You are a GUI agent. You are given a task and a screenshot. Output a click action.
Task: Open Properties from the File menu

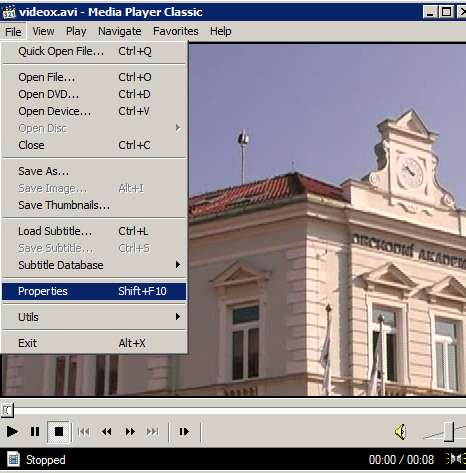pos(94,291)
